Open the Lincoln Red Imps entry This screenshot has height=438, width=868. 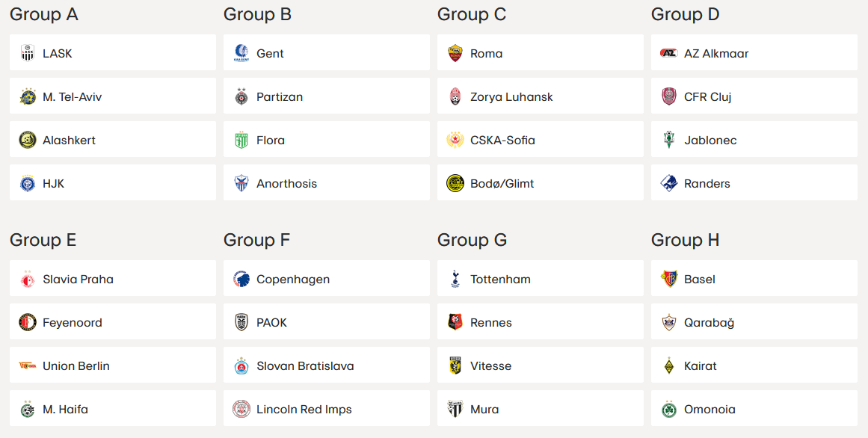327,409
